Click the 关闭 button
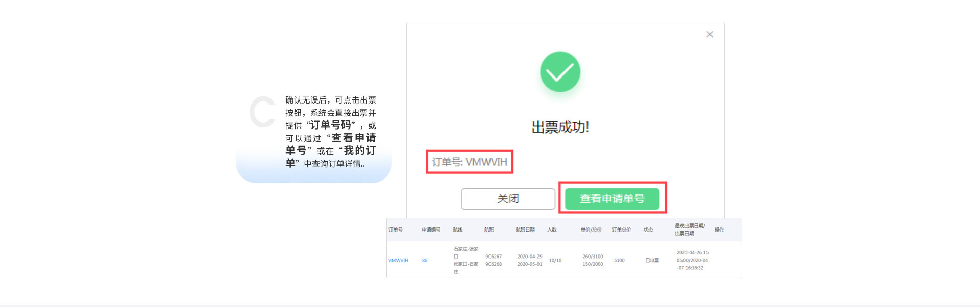This screenshot has width=980, height=307. [508, 199]
